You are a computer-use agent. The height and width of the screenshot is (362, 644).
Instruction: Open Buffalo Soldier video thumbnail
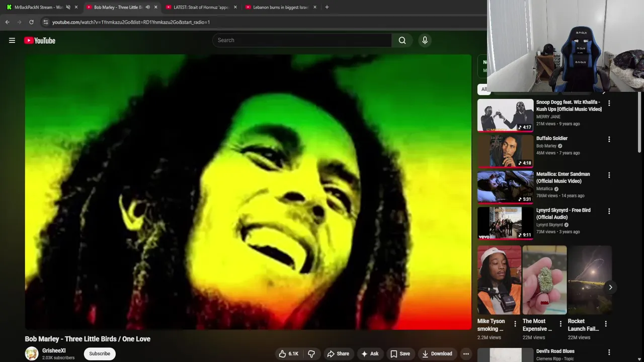(505, 151)
